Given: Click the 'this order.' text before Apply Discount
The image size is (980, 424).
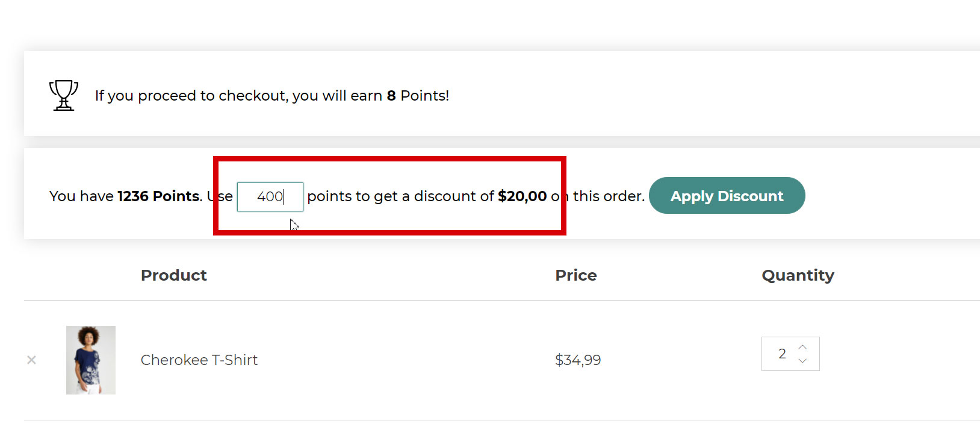Looking at the screenshot, I should (609, 196).
